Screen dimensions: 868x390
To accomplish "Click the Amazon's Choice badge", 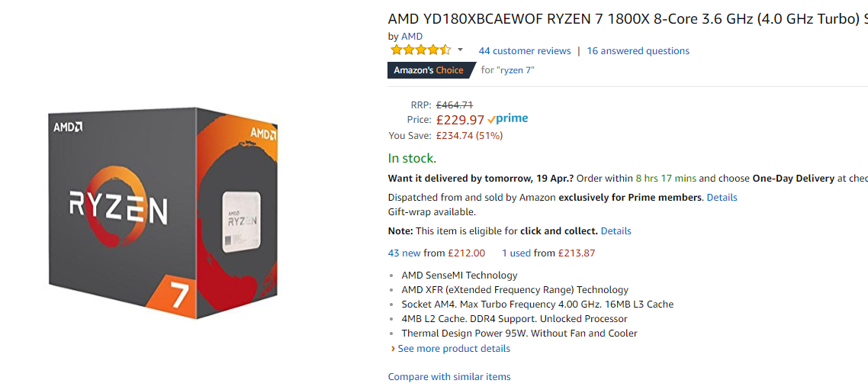I will [431, 70].
